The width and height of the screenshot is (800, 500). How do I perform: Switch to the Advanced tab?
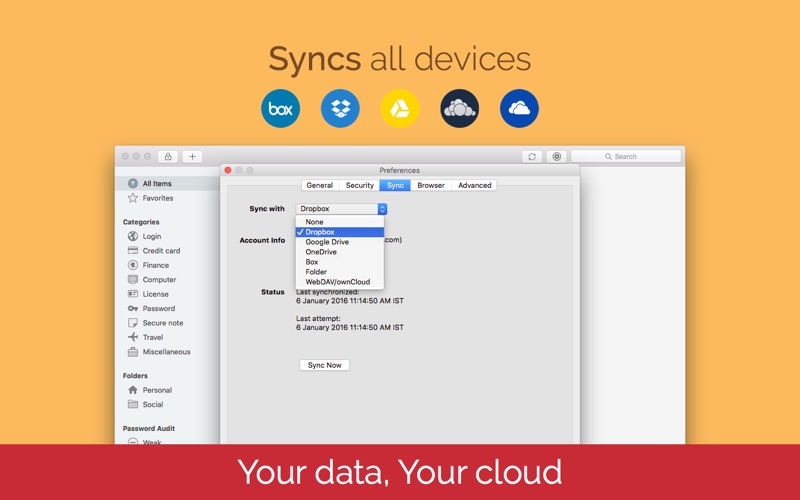coord(474,185)
